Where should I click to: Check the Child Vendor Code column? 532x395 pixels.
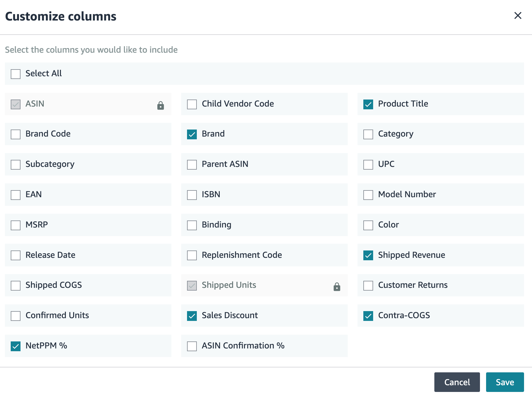point(192,104)
